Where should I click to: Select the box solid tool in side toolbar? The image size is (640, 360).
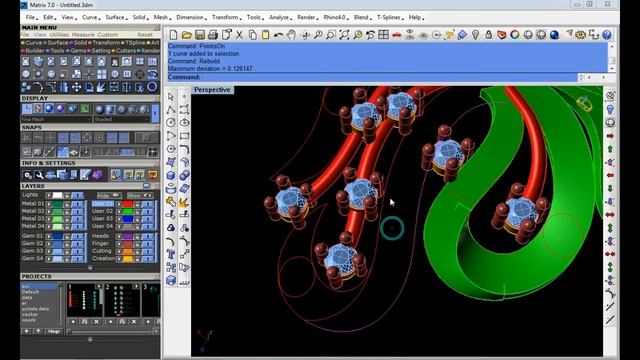click(171, 176)
